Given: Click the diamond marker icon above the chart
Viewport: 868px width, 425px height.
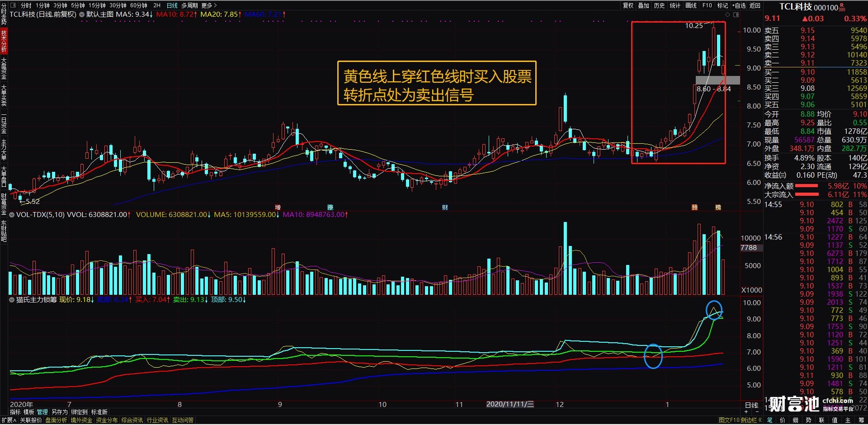Looking at the screenshot, I should tap(728, 14).
